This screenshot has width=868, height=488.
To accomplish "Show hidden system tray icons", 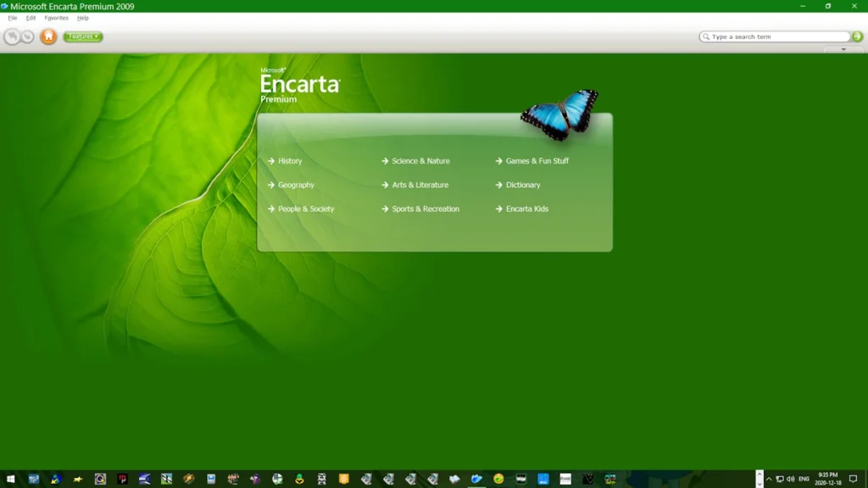I will pyautogui.click(x=769, y=479).
